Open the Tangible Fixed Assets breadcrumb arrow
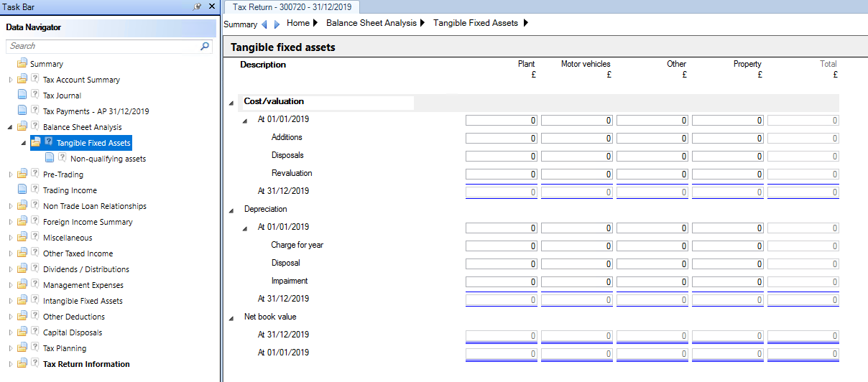The height and width of the screenshot is (382, 868). pyautogui.click(x=525, y=23)
